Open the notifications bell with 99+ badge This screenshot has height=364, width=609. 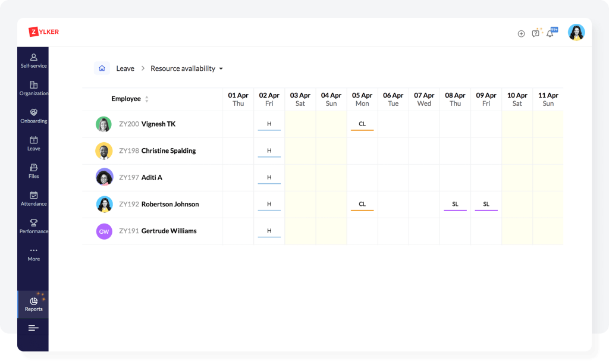tap(550, 33)
